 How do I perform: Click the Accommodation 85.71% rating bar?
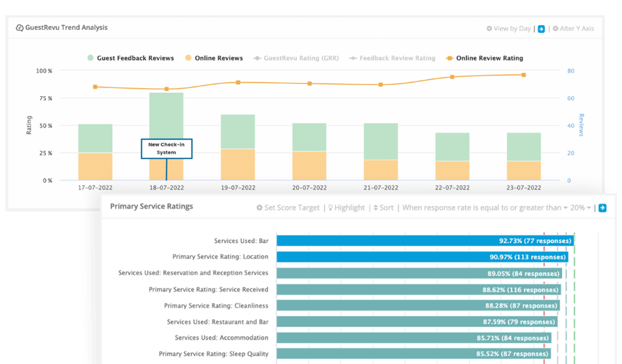coord(414,338)
